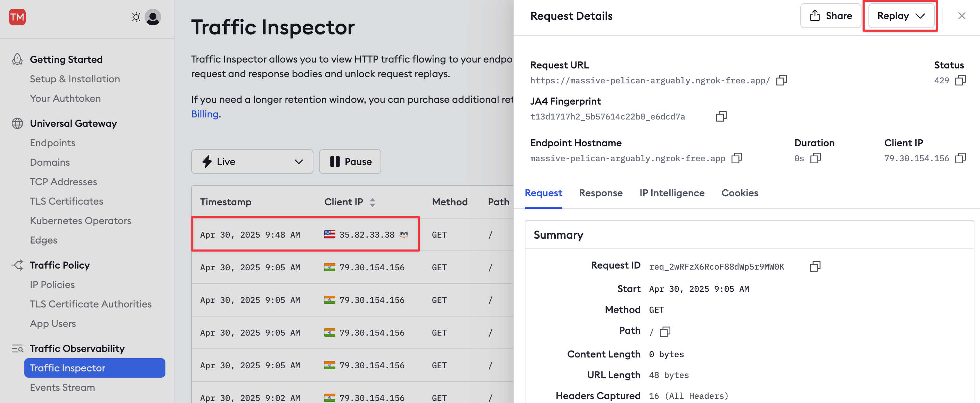Open the Live time-range dropdown
The height and width of the screenshot is (403, 980).
point(252,162)
